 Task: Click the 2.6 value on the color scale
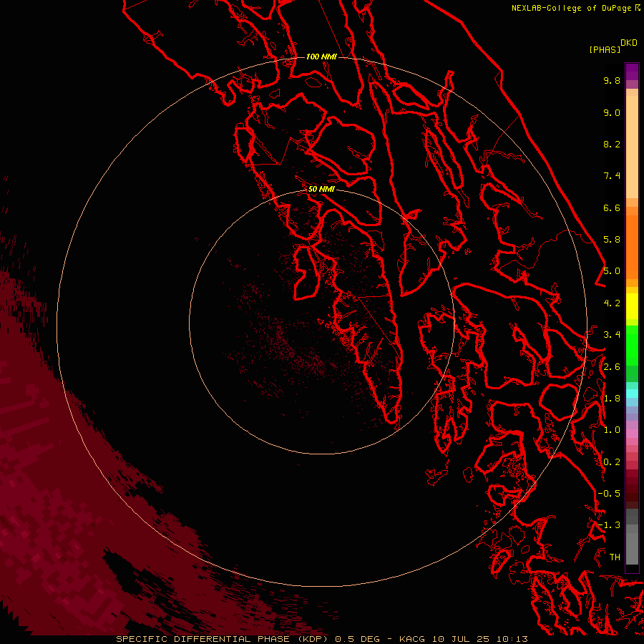[612, 367]
